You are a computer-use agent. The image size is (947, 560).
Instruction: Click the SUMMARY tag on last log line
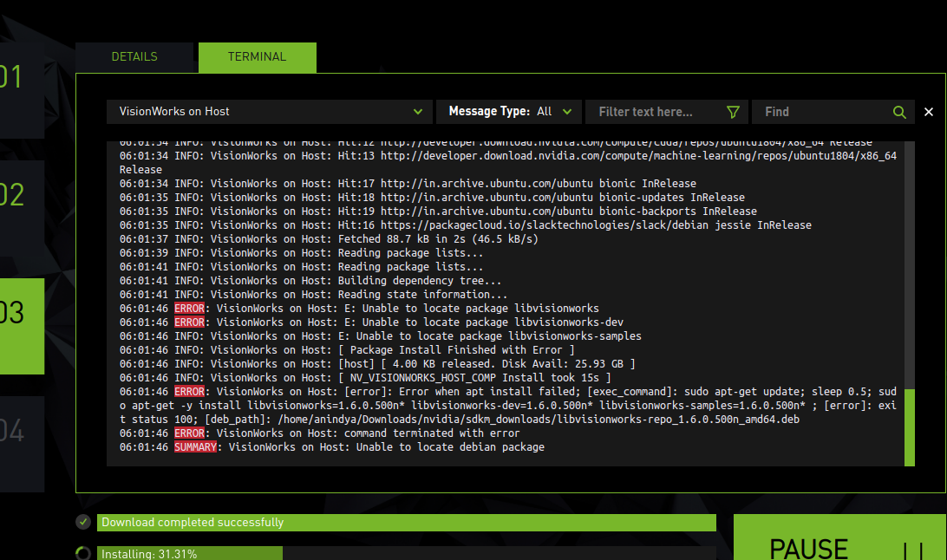tap(195, 447)
